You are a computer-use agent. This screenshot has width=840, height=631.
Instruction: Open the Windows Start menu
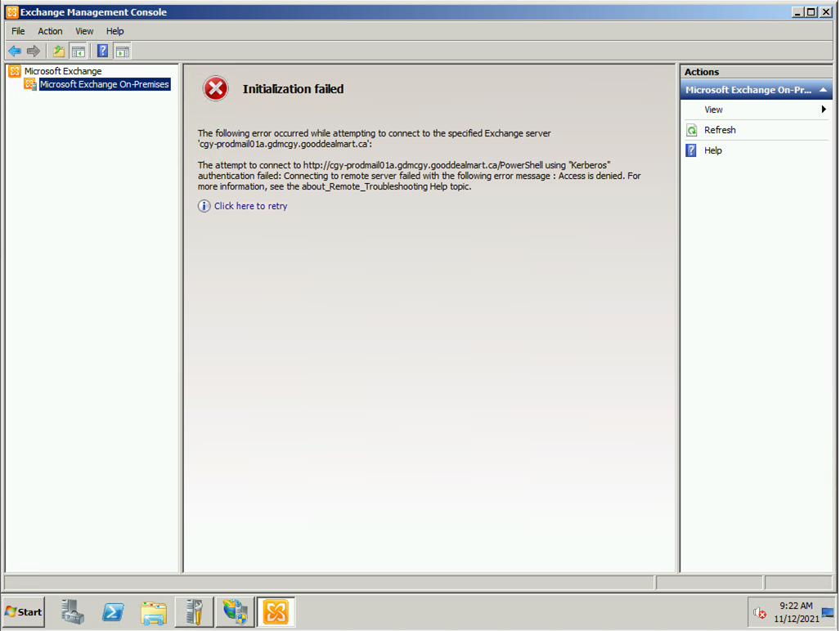tap(24, 611)
